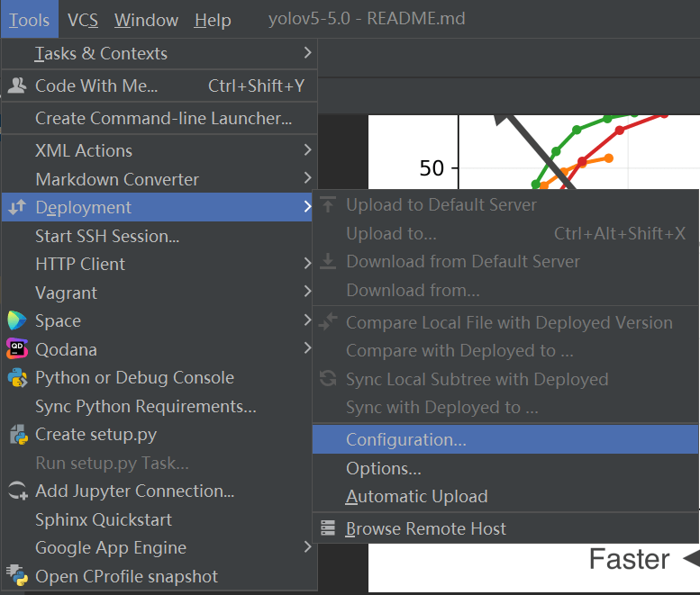
Task: Expand the Deployment submenu chevron
Action: (307, 206)
